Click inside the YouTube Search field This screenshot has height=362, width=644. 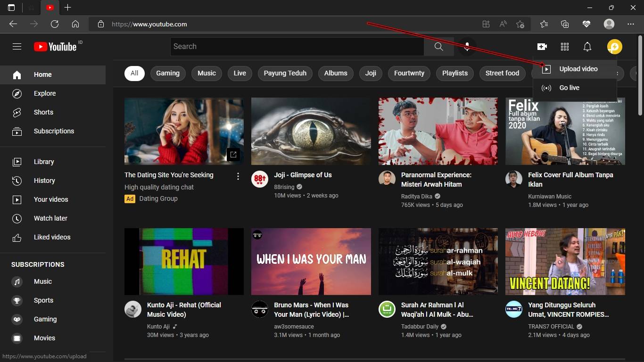297,46
